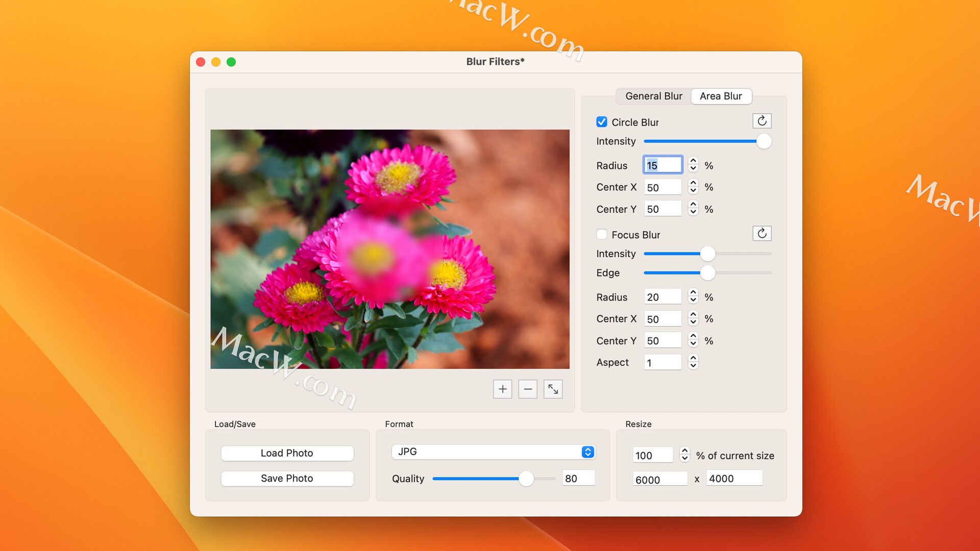The image size is (980, 551).
Task: Reset the Circle Blur settings
Action: 762,121
